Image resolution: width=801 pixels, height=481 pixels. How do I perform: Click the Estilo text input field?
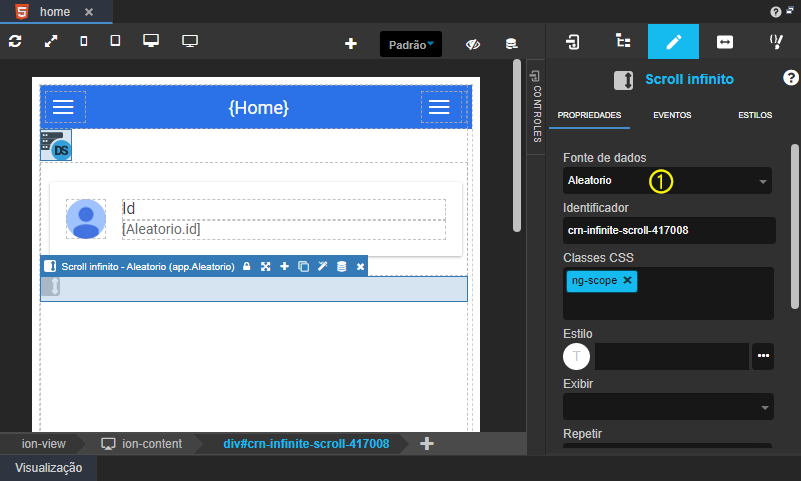point(672,356)
